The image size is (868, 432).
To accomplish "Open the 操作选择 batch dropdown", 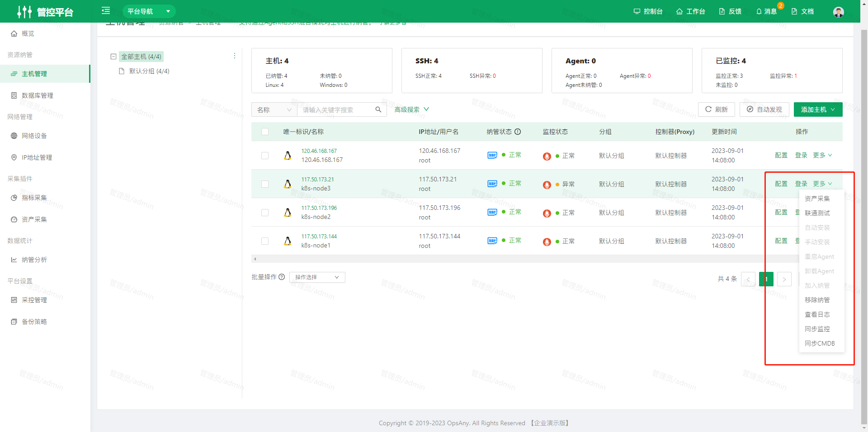I will pos(317,277).
